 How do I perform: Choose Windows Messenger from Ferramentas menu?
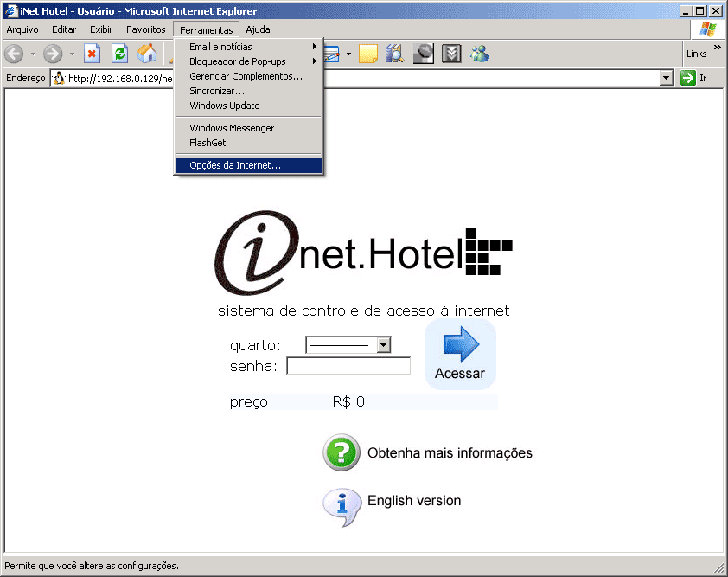pyautogui.click(x=248, y=128)
